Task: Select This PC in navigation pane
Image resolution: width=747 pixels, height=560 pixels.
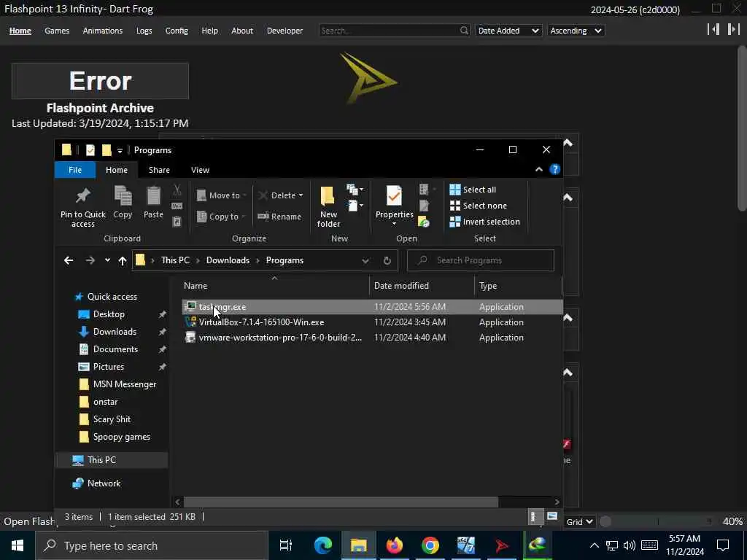Action: click(x=101, y=460)
